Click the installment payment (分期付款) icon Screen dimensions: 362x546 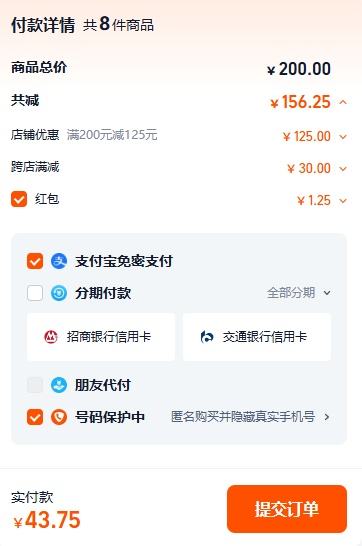pyautogui.click(x=59, y=293)
